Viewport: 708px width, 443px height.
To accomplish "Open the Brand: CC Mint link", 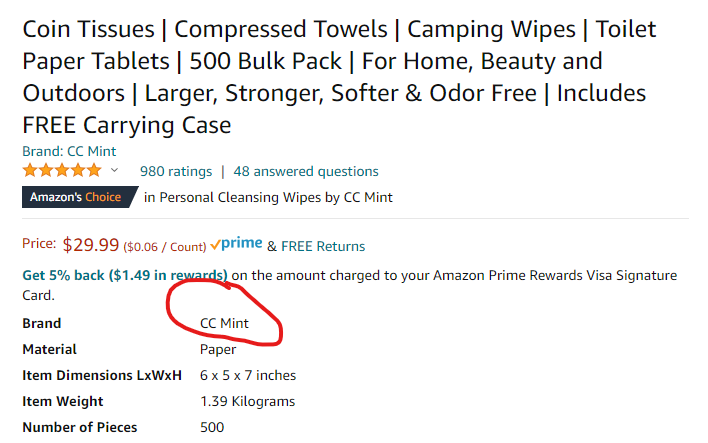I will [x=69, y=151].
